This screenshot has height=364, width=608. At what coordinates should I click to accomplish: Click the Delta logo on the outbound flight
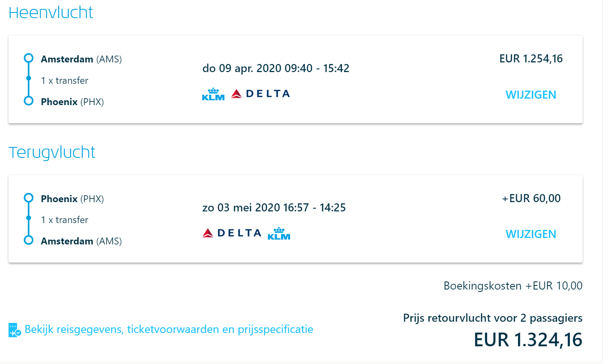(x=260, y=94)
